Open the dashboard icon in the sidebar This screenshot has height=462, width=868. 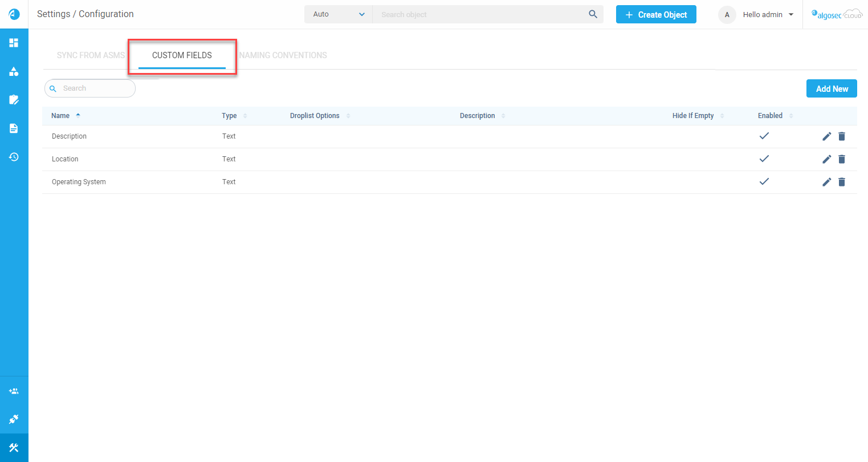click(14, 43)
